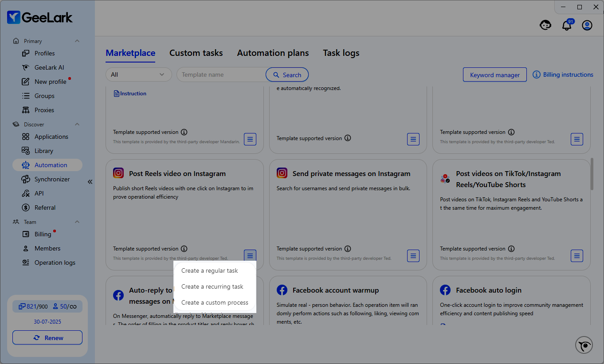Open Billing instructions link
Screen dimensions: 604x364
pyautogui.click(x=563, y=74)
